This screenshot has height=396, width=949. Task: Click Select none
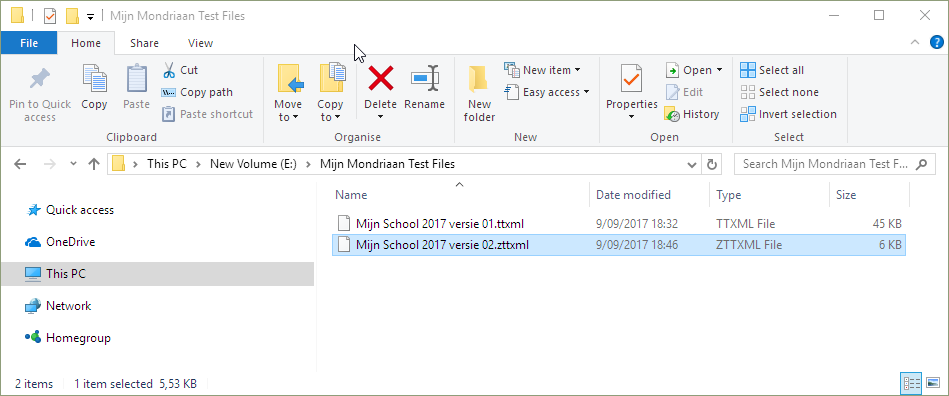(x=780, y=92)
